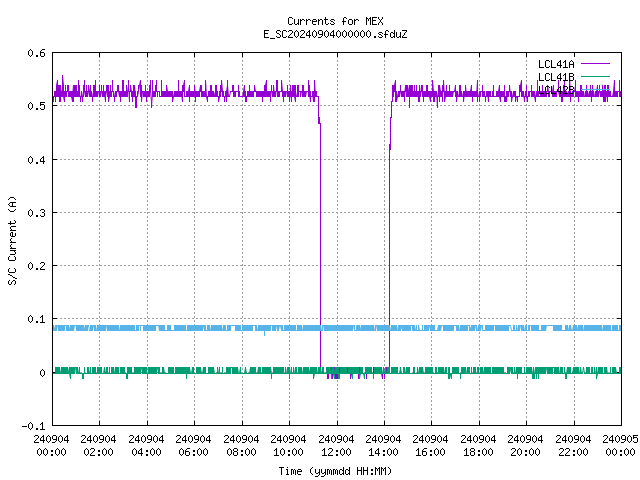Click the LCL42B legend label

point(556,90)
